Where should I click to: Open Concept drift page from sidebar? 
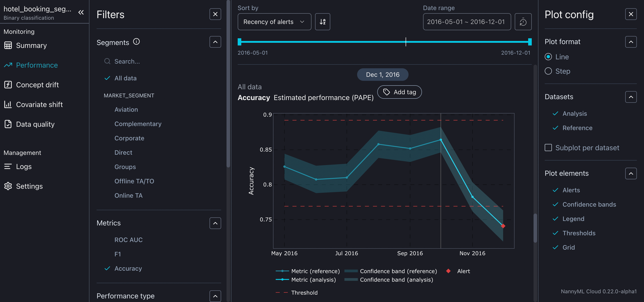point(37,85)
